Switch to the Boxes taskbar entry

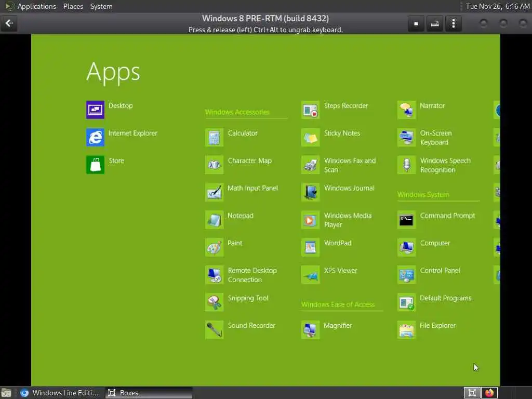pos(148,393)
